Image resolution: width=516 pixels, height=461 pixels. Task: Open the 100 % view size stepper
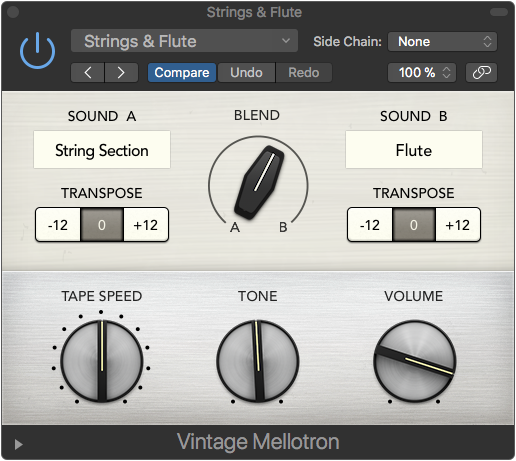pyautogui.click(x=422, y=72)
